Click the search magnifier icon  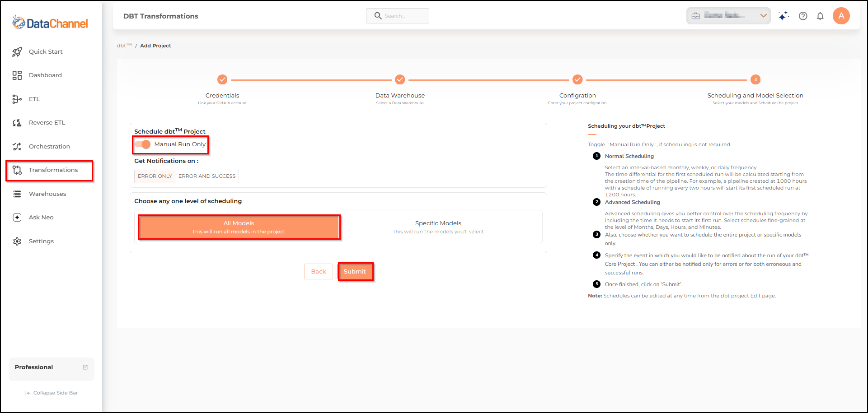tap(378, 16)
